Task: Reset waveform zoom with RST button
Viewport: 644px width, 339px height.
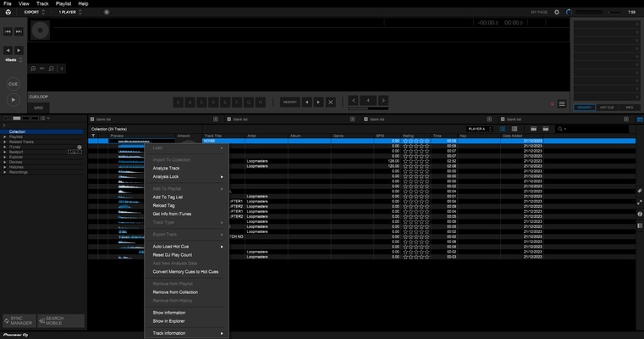Action: (42, 69)
